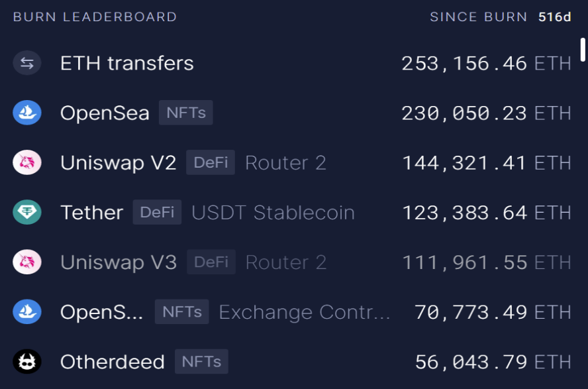Open the ETH transfers leaderboard entry

tap(292, 63)
